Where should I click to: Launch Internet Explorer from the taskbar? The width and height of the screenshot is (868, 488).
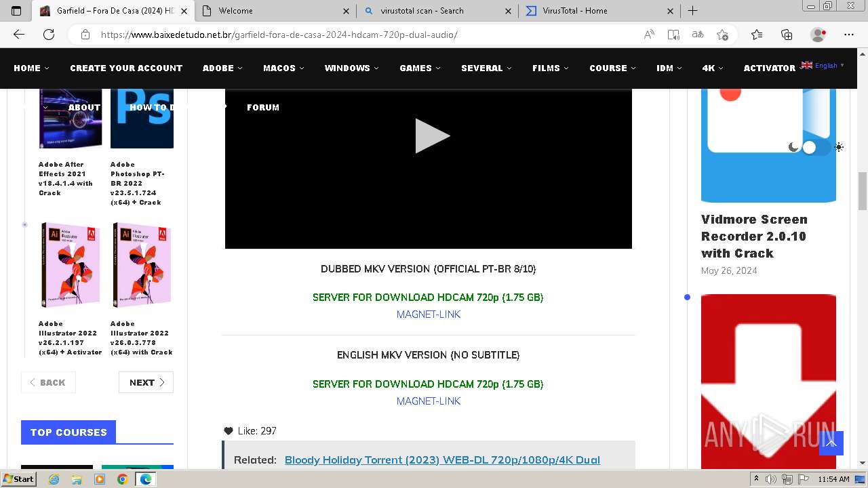click(x=54, y=479)
